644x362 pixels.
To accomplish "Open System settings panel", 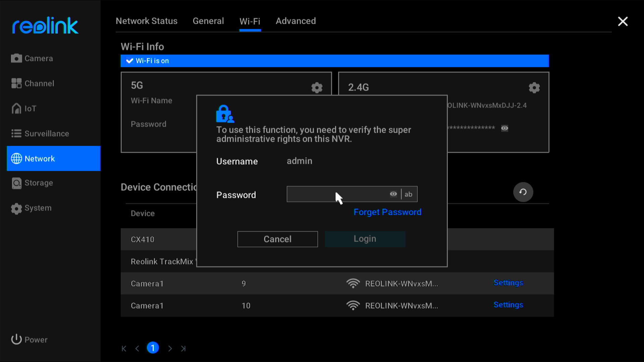I will pyautogui.click(x=37, y=208).
